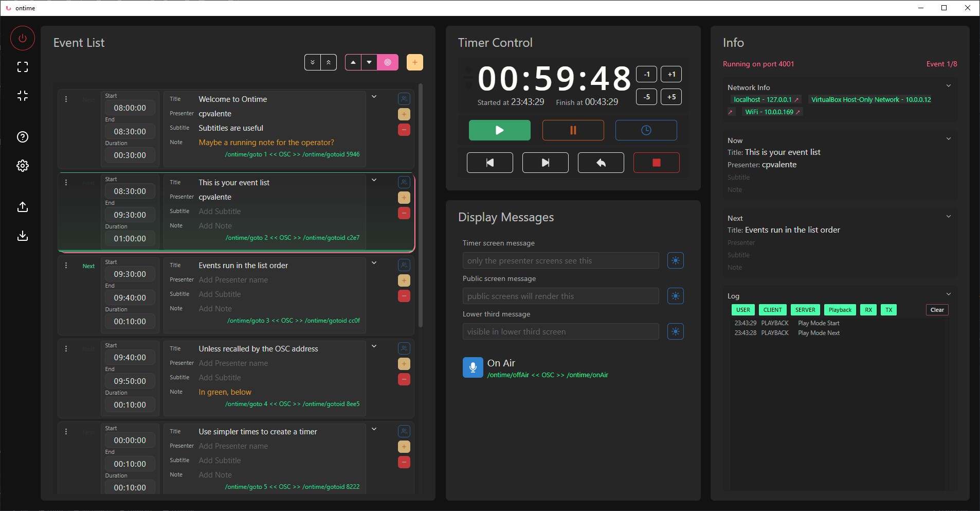
Task: Pause timer with orange pause button
Action: tap(573, 130)
